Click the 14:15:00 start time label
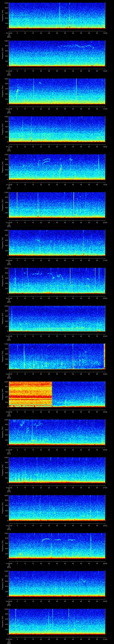Screen dimensions: 114x644 9,71
